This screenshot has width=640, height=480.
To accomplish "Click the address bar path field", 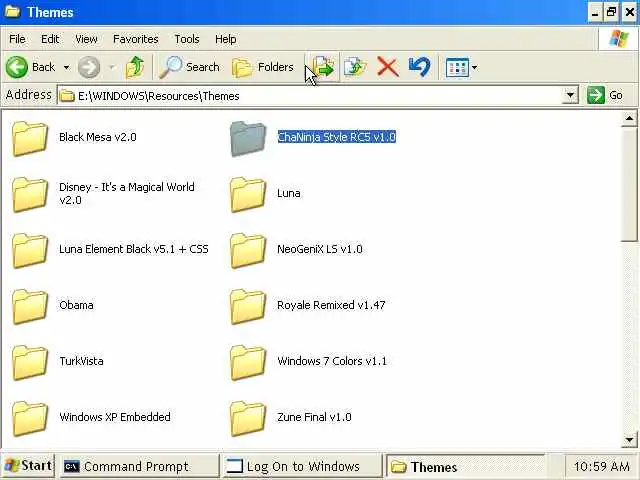I will 311,96.
